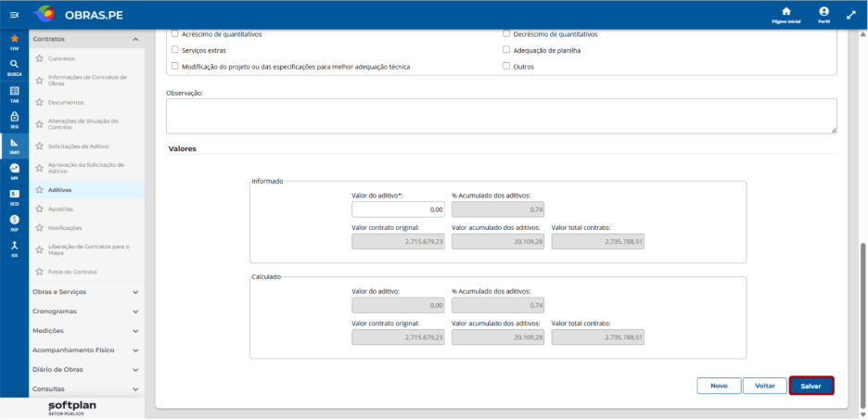868x420 pixels.
Task: Open the Apostilas menu item
Action: [60, 210]
